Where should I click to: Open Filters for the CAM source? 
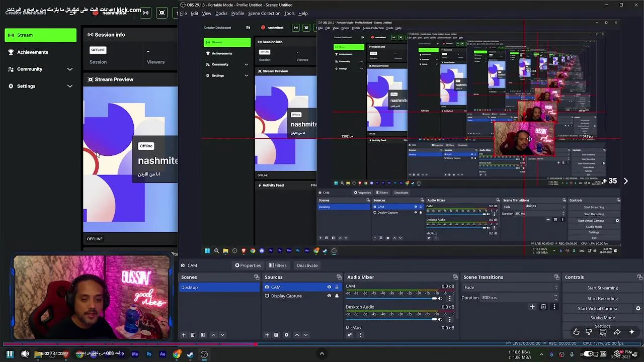pos(277,265)
